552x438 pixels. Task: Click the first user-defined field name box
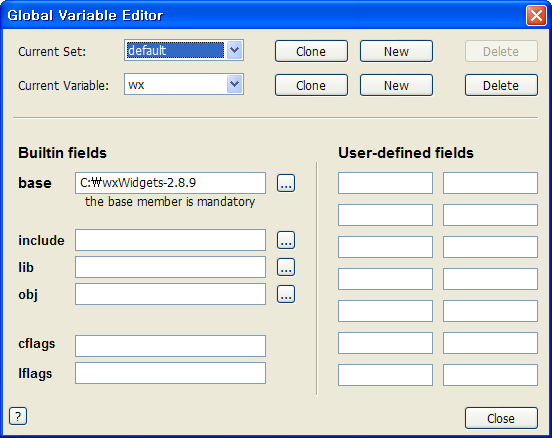coord(385,183)
